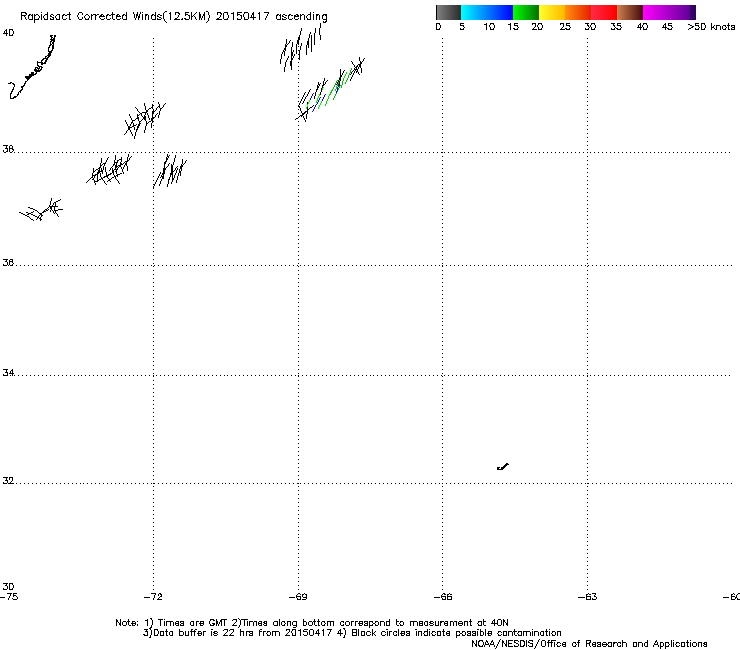Click the cyan-blue 5-15 knots color band

point(487,12)
